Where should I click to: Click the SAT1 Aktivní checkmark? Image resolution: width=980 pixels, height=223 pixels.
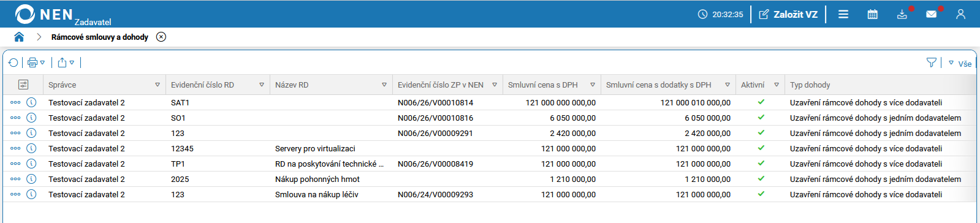[x=761, y=102]
